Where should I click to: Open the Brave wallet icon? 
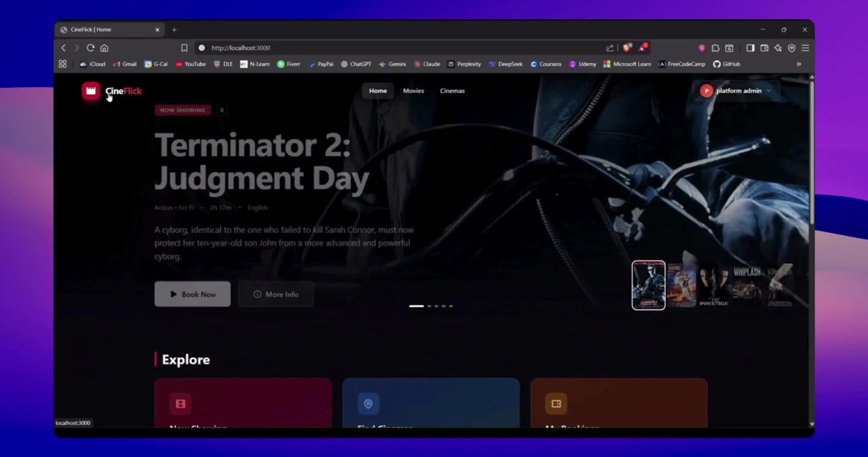pos(764,48)
